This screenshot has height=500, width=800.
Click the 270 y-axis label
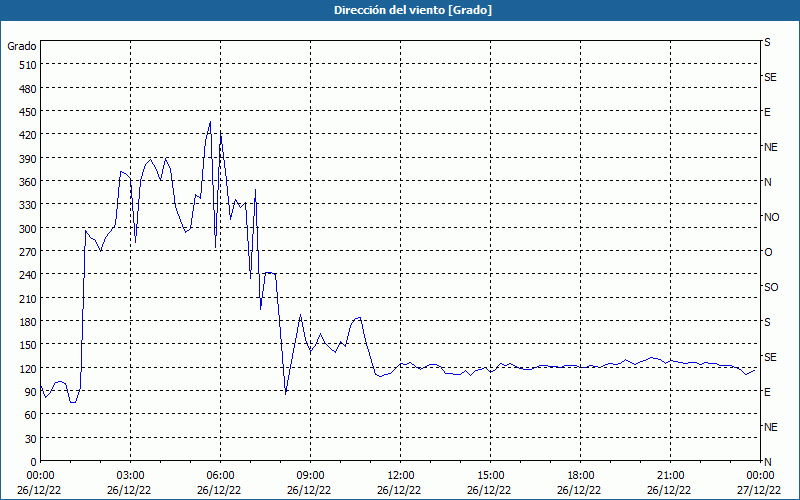click(x=28, y=252)
